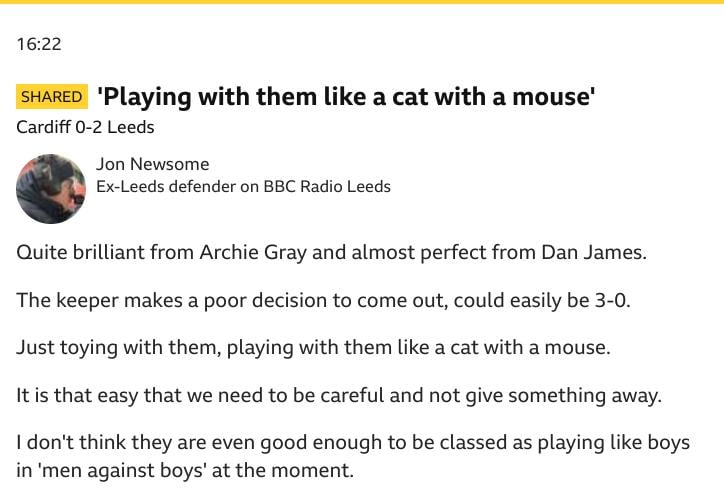Click the 'I don't think they are' paragraph

click(353, 456)
